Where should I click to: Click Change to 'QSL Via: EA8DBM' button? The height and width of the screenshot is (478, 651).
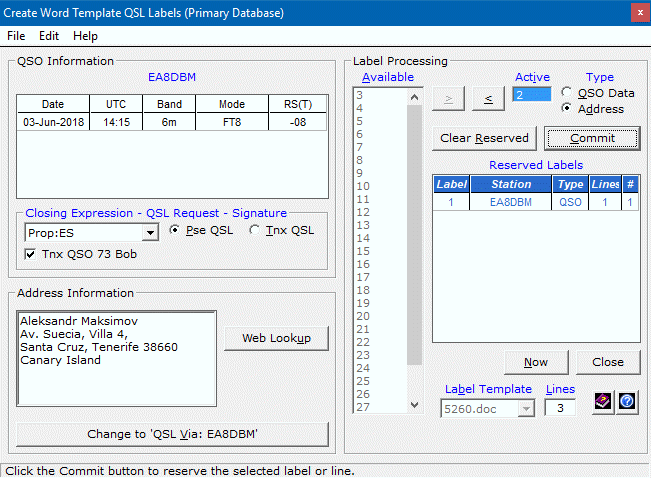pyautogui.click(x=172, y=434)
